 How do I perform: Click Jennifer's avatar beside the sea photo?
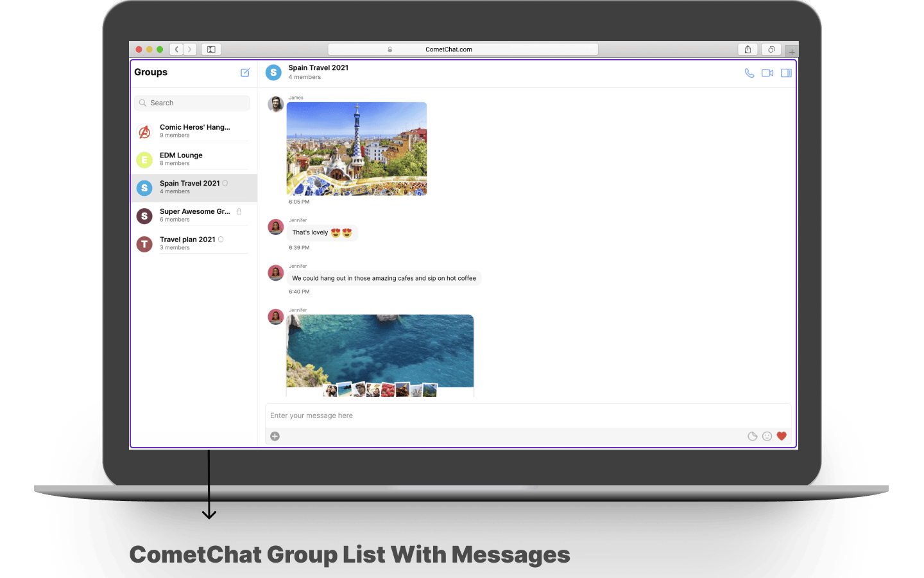click(276, 317)
